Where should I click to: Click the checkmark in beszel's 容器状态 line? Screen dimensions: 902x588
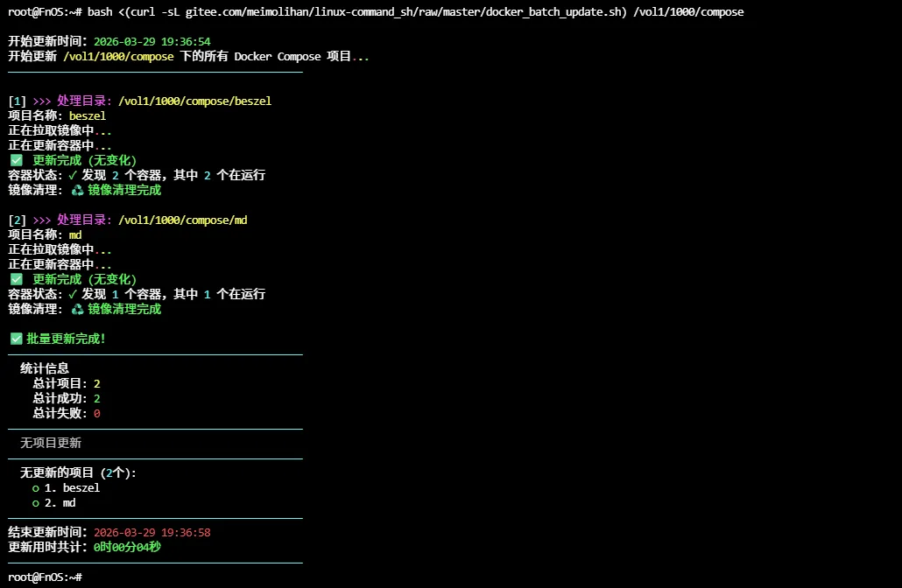[x=73, y=175]
